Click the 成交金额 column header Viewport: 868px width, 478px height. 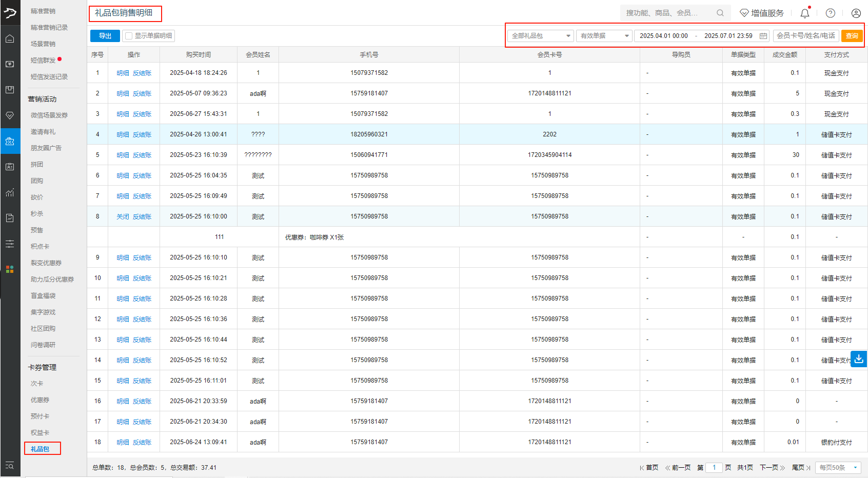[785, 55]
